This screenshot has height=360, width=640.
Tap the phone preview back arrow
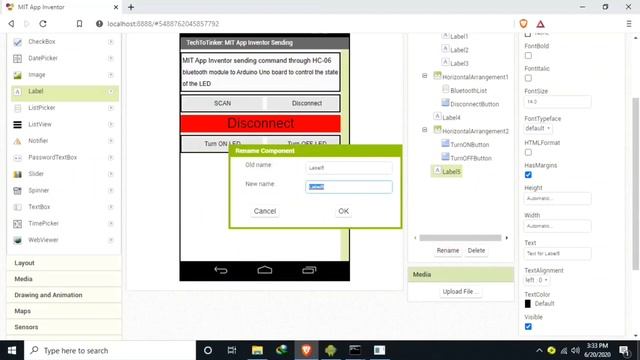click(x=221, y=270)
